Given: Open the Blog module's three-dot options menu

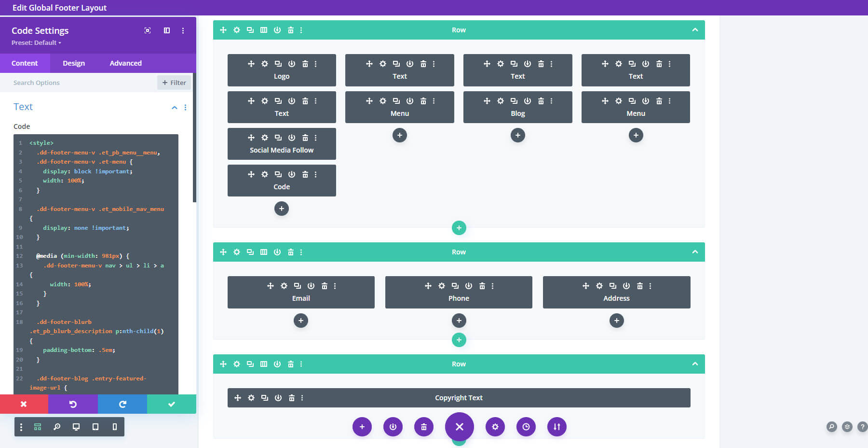Looking at the screenshot, I should 551,100.
